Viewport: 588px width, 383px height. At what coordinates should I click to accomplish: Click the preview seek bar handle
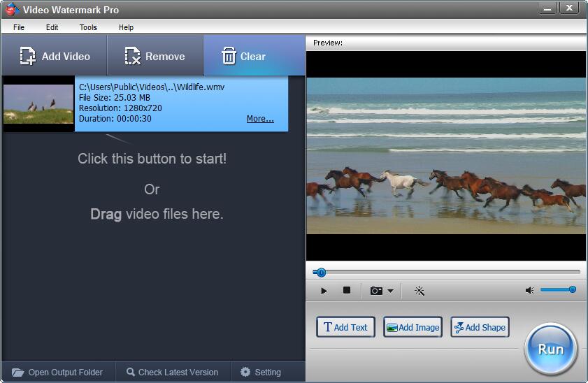321,273
